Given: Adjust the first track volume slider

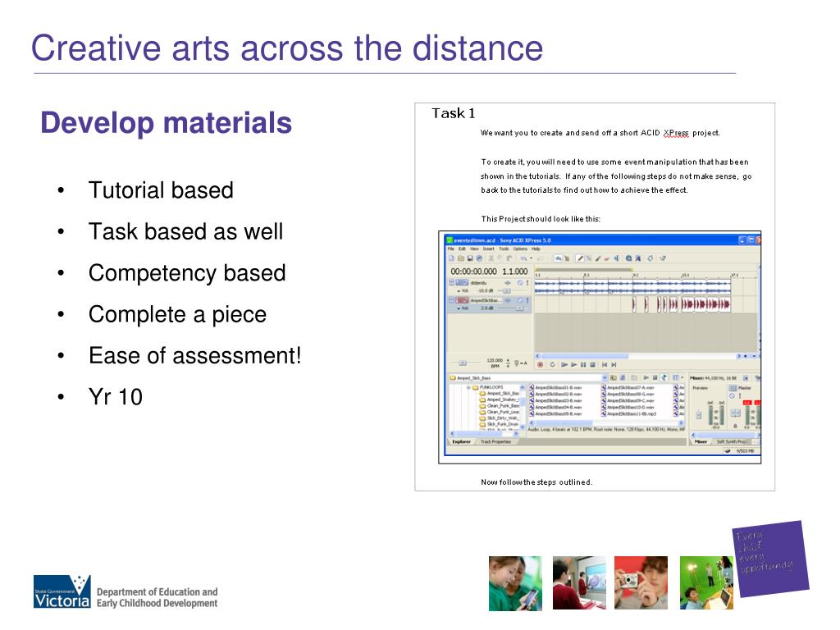Looking at the screenshot, I should point(505,291).
